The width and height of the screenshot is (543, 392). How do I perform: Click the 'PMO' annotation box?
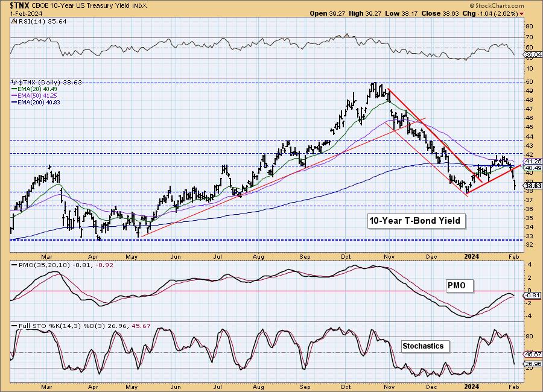click(459, 286)
